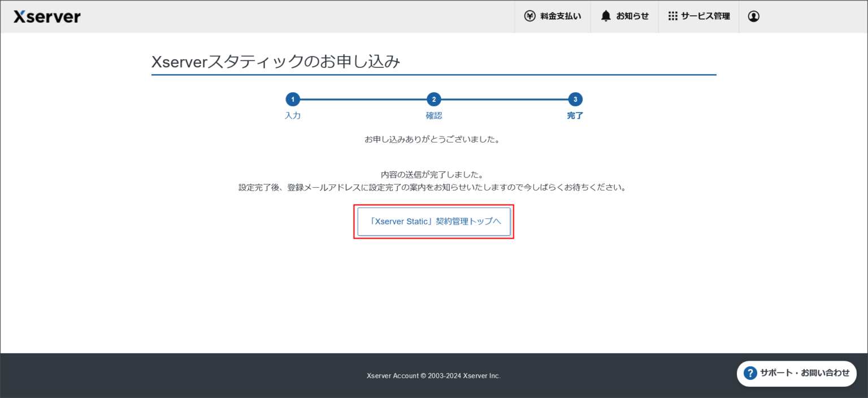Image resolution: width=868 pixels, height=398 pixels.
Task: Click step indicator 1 labeled 入力
Action: coord(293,99)
